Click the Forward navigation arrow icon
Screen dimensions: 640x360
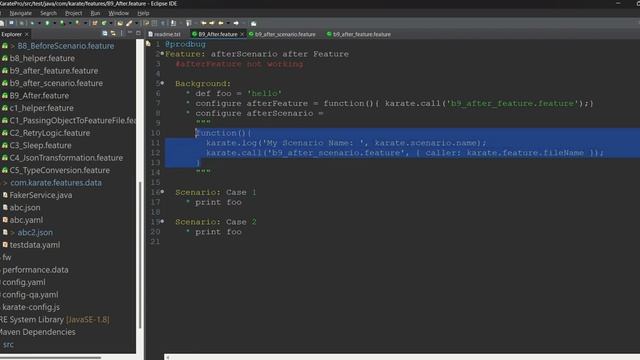pos(236,23)
